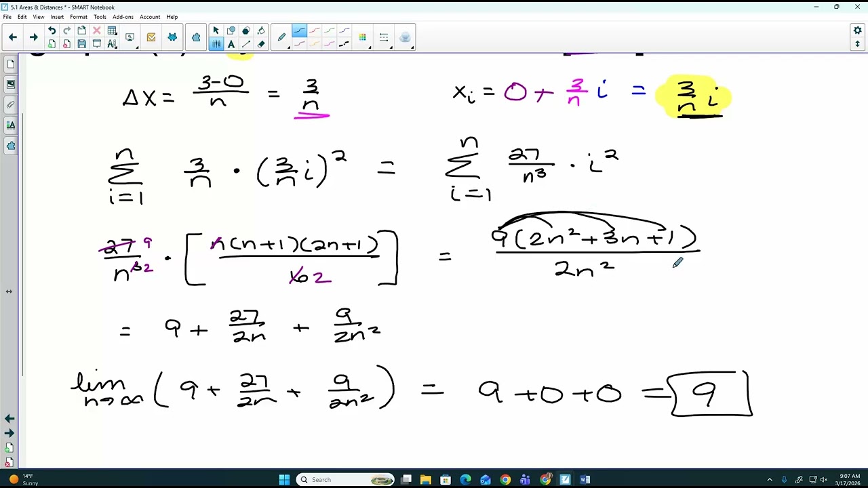
Task: Open toolbar settings gear
Action: tap(857, 30)
